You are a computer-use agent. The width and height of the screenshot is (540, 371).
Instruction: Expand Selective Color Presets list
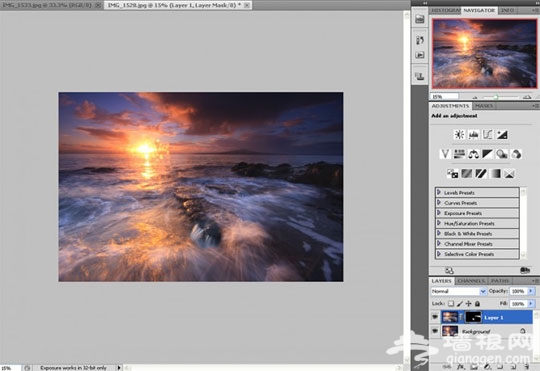click(x=439, y=254)
